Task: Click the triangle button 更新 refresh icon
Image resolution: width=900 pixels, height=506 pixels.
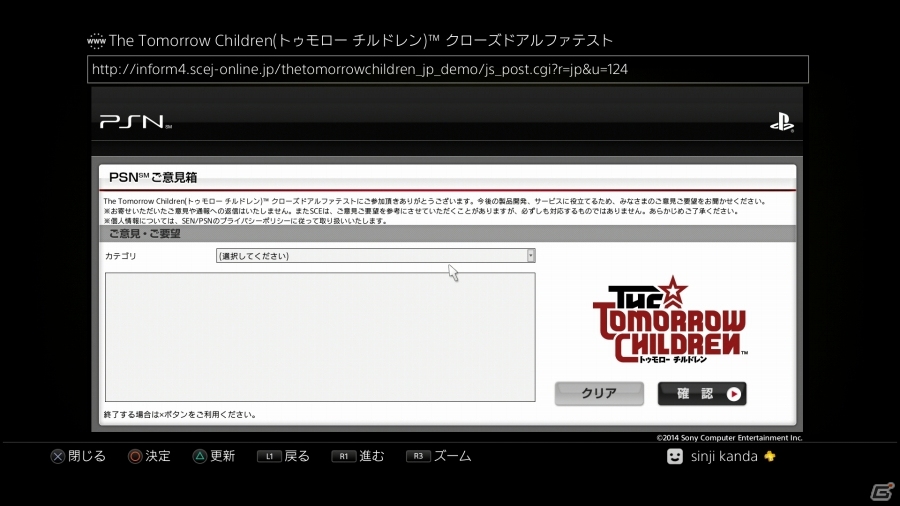Action: point(199,457)
